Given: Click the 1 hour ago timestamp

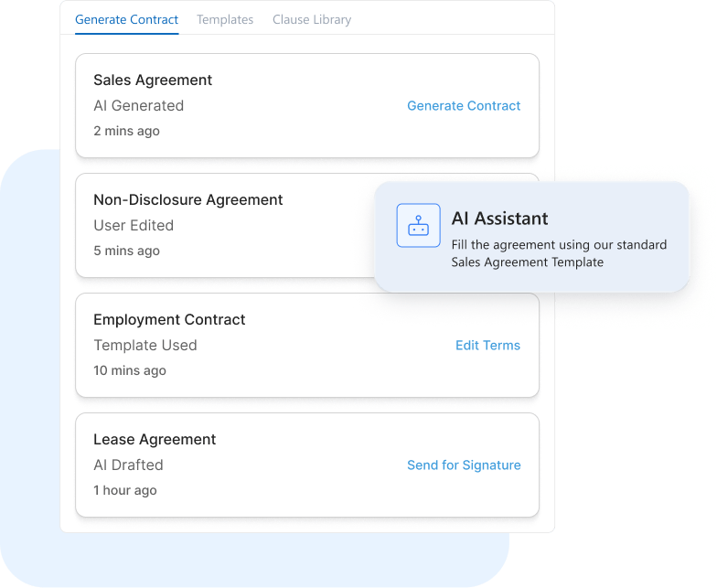Looking at the screenshot, I should point(125,490).
